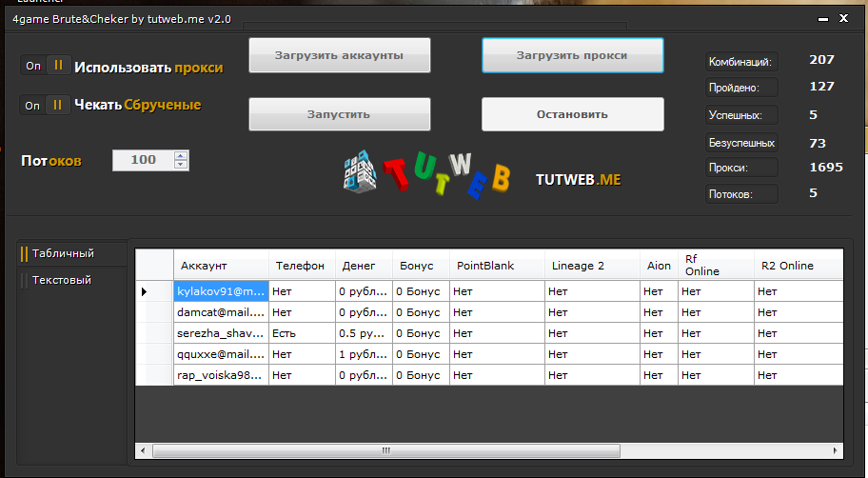Click the 0.5 ру... money cell
The height and width of the screenshot is (478, 868).
click(x=365, y=333)
